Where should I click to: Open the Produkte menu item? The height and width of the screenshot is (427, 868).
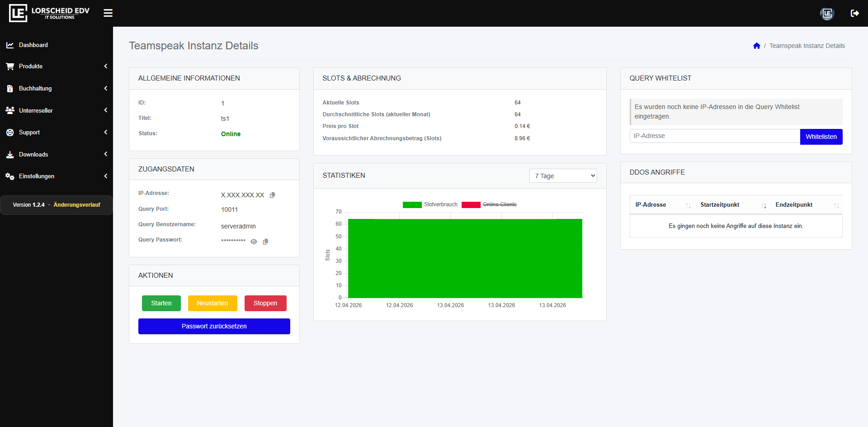click(x=57, y=66)
